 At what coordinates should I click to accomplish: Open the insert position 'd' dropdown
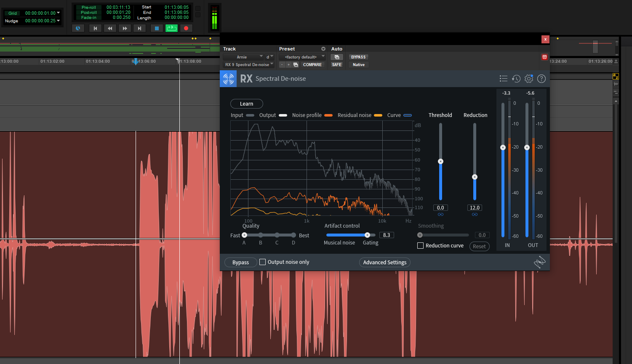coord(269,57)
